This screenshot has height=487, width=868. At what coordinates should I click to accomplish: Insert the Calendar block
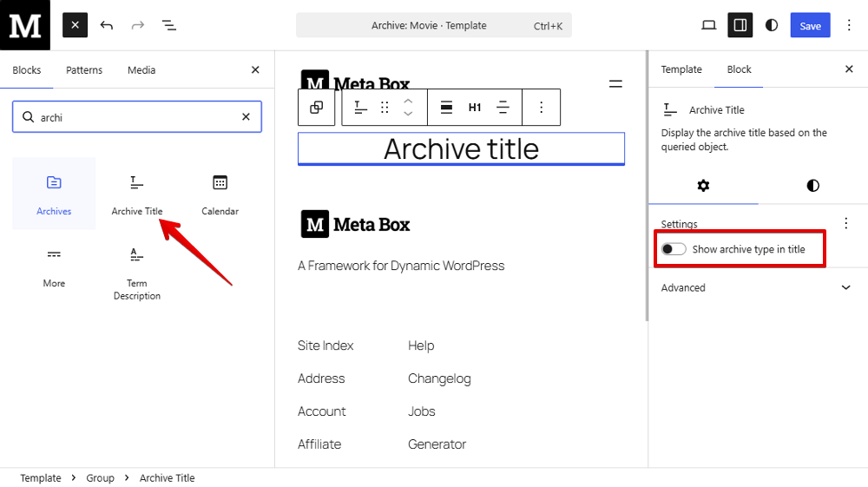click(220, 194)
